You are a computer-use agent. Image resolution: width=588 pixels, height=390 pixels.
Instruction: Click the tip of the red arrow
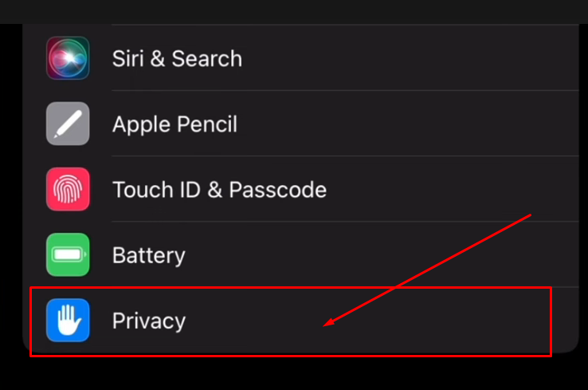click(x=325, y=325)
